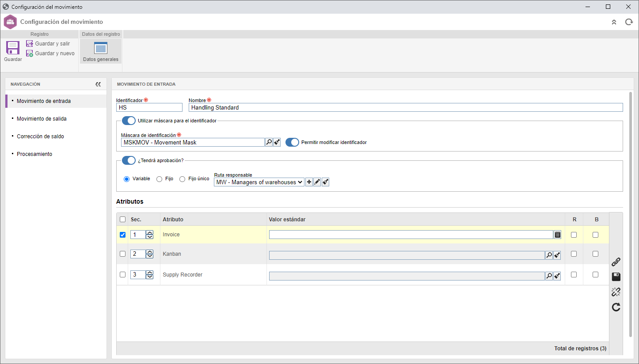
Task: Click the vertical scrollbar of the form
Action: pos(631,214)
